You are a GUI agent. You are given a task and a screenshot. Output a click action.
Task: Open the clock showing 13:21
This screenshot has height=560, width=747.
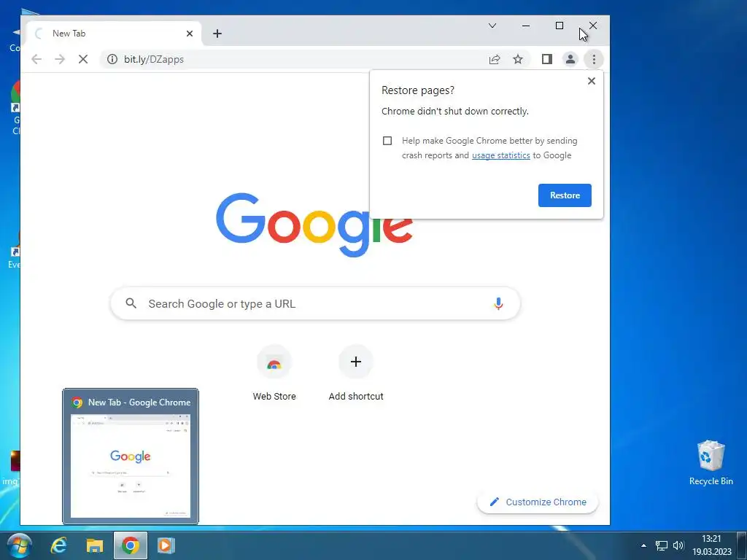[711, 545]
